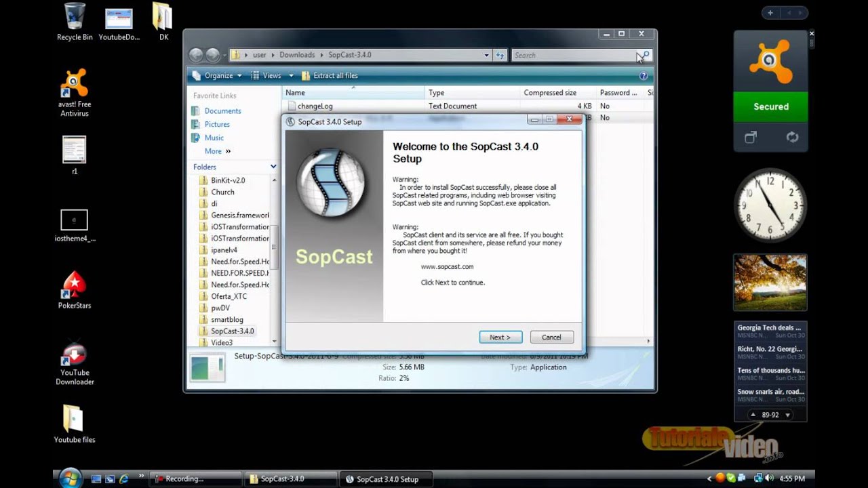Viewport: 868px width, 488px height.
Task: Select the ipanelv4 folder in tree
Action: (224, 250)
